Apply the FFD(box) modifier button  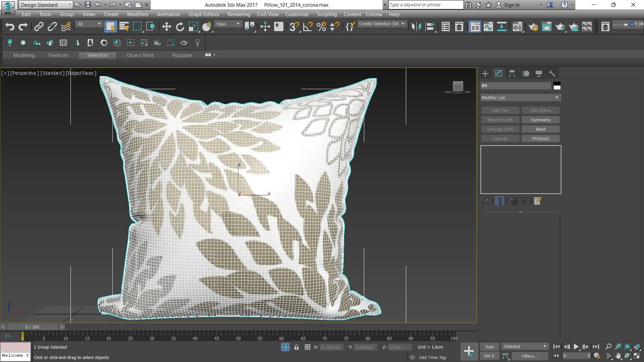[540, 139]
